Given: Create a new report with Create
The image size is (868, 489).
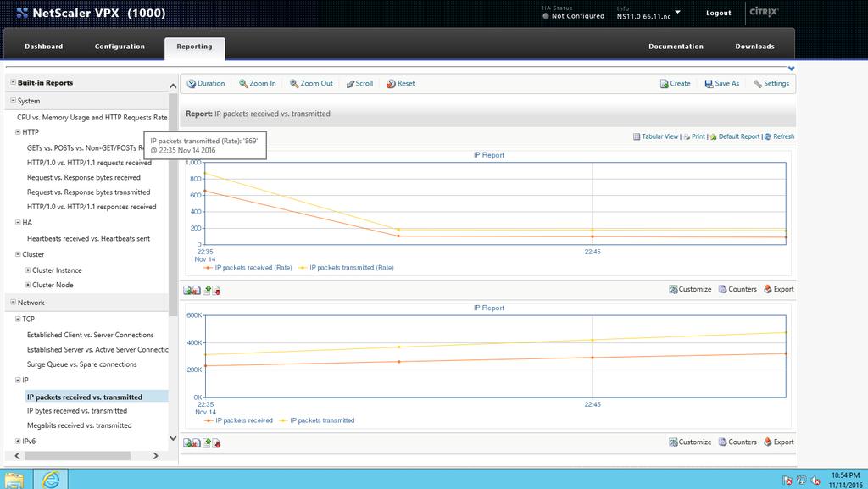Looking at the screenshot, I should coord(675,84).
